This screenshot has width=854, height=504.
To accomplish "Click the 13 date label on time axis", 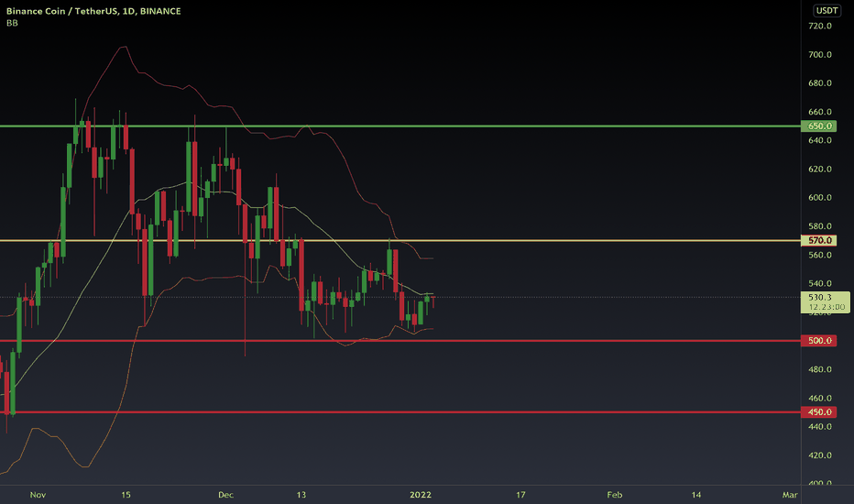I will pyautogui.click(x=301, y=495).
